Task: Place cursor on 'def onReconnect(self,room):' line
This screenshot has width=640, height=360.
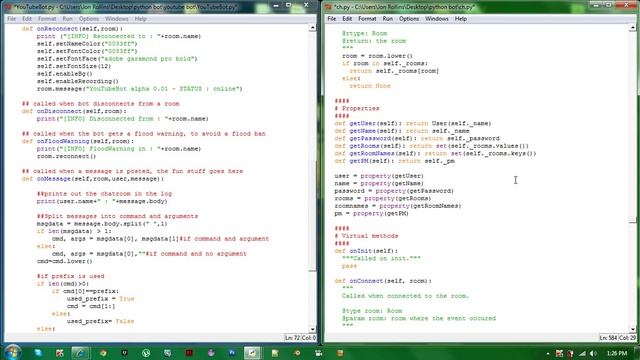Action: (72, 29)
